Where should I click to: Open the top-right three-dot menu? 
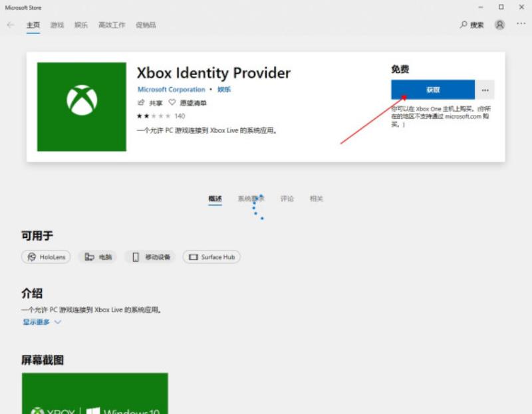521,23
